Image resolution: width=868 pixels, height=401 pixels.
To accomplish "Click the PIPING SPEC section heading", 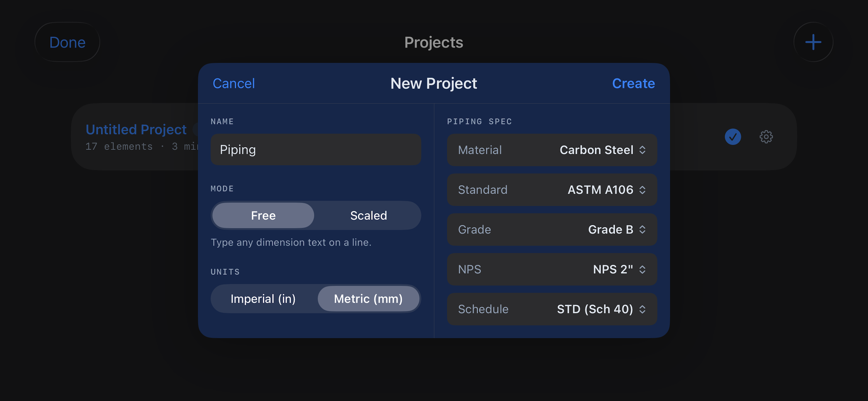I will coord(479,121).
